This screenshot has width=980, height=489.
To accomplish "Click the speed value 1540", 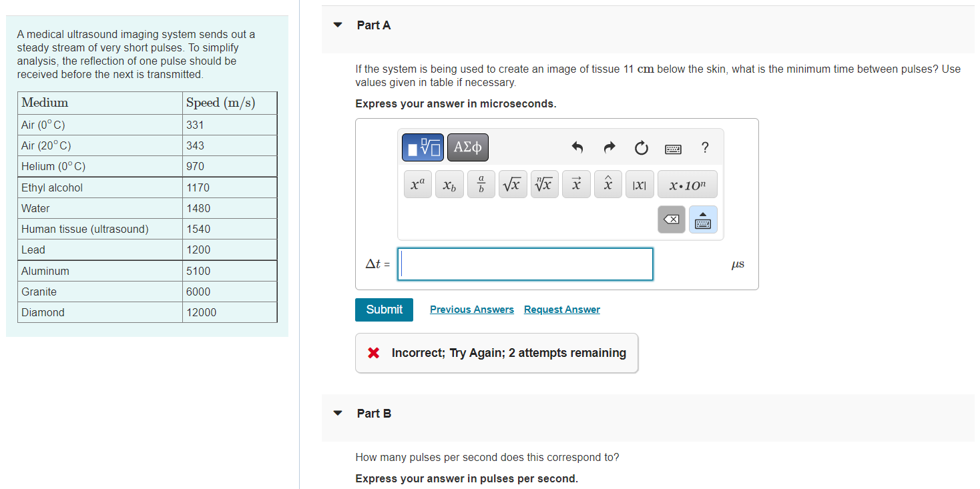I will pos(198,229).
